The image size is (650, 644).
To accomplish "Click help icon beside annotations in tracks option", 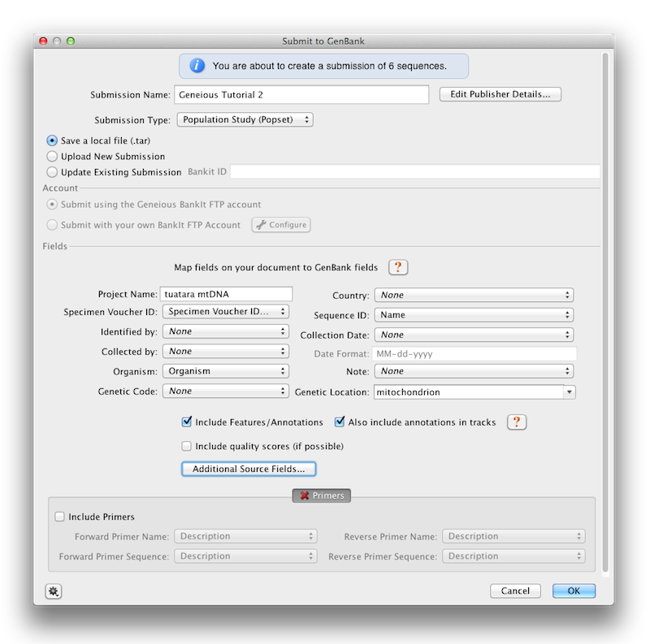I will click(x=517, y=421).
